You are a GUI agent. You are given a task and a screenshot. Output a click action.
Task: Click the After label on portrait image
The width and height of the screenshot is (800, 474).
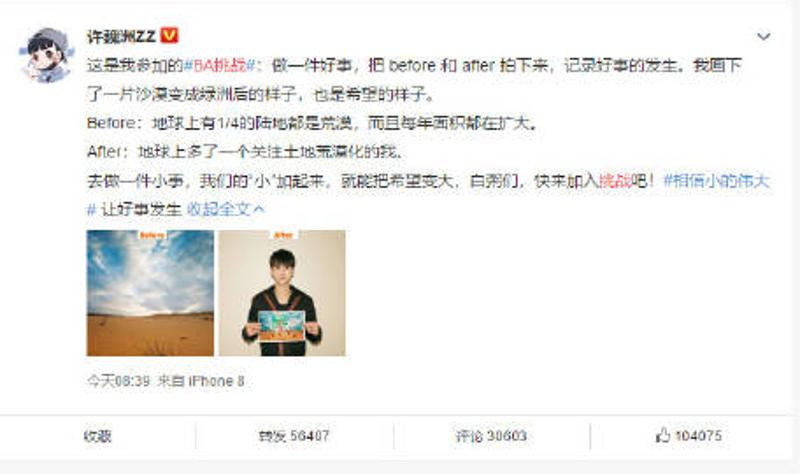(x=284, y=235)
